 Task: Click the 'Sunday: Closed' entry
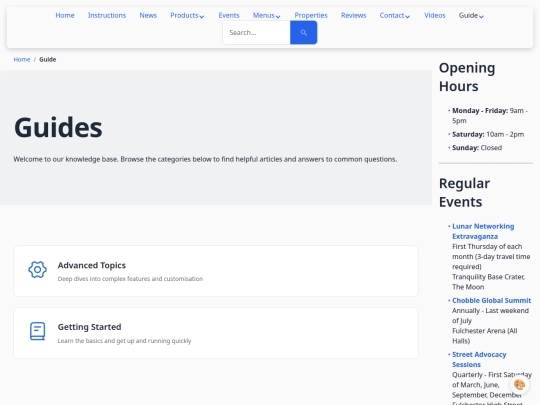[x=477, y=148]
